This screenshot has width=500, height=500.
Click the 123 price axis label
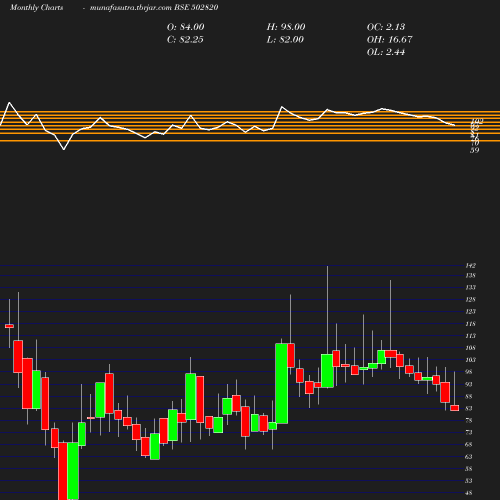pyautogui.click(x=470, y=311)
